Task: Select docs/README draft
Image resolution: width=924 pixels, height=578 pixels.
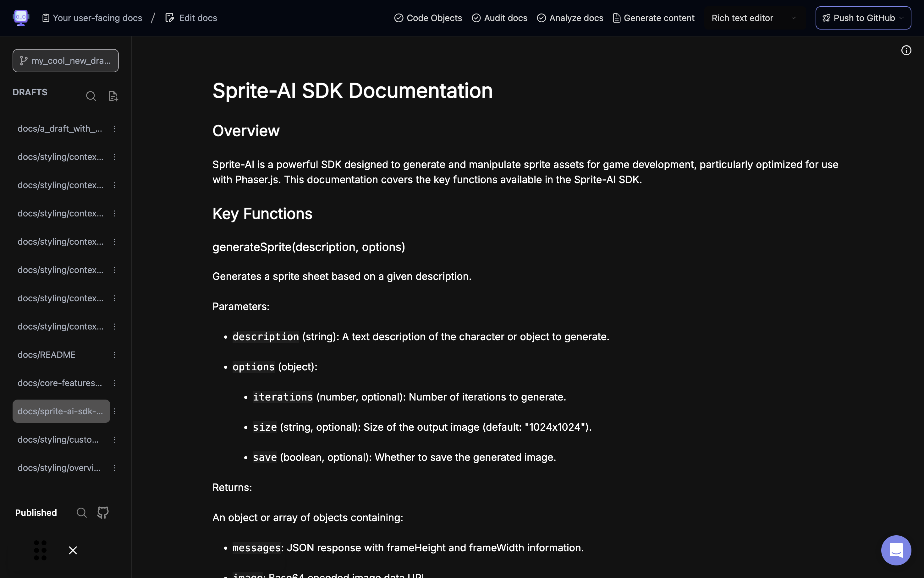Action: (47, 354)
